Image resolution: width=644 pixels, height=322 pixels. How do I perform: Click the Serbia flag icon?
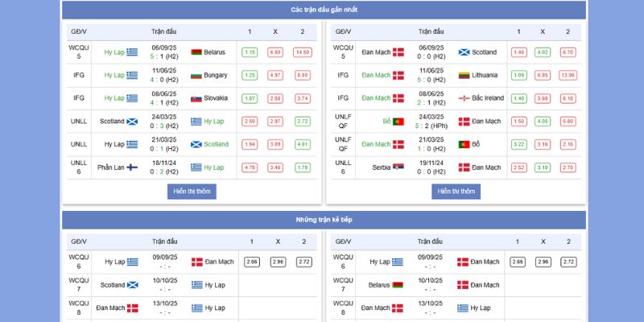398,167
